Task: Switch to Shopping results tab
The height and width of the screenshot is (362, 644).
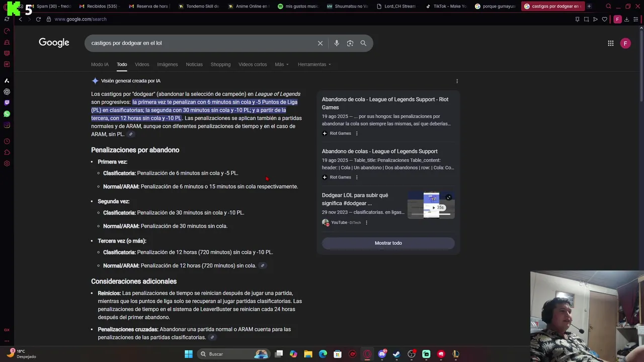Action: (220, 64)
